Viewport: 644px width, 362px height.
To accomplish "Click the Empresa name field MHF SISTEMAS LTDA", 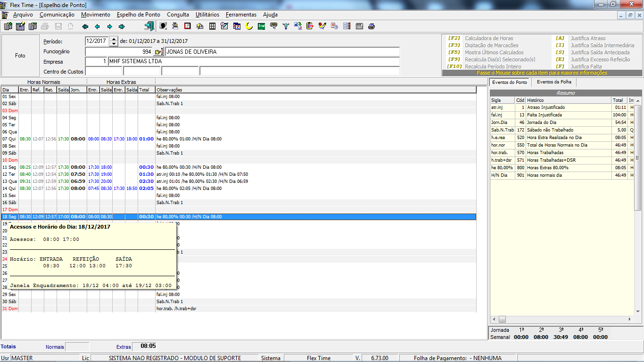I will (x=254, y=62).
